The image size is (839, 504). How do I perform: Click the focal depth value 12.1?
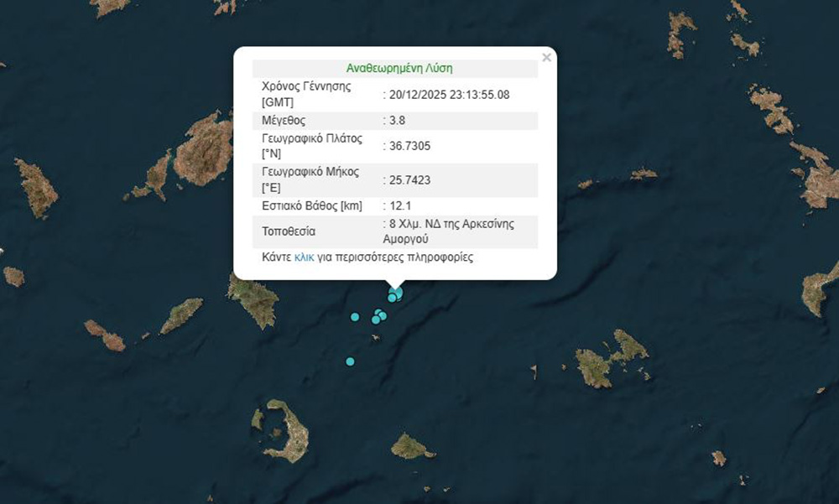coord(399,205)
